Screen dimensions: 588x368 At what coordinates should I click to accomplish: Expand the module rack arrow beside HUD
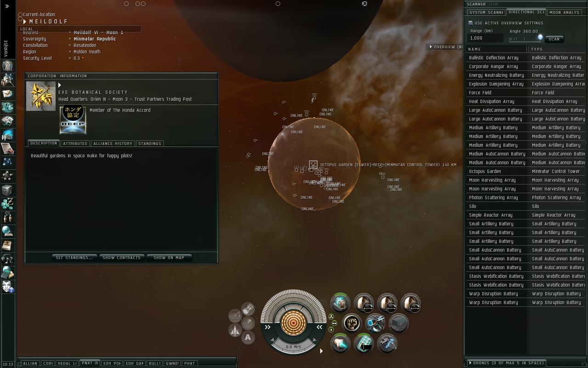click(x=321, y=351)
